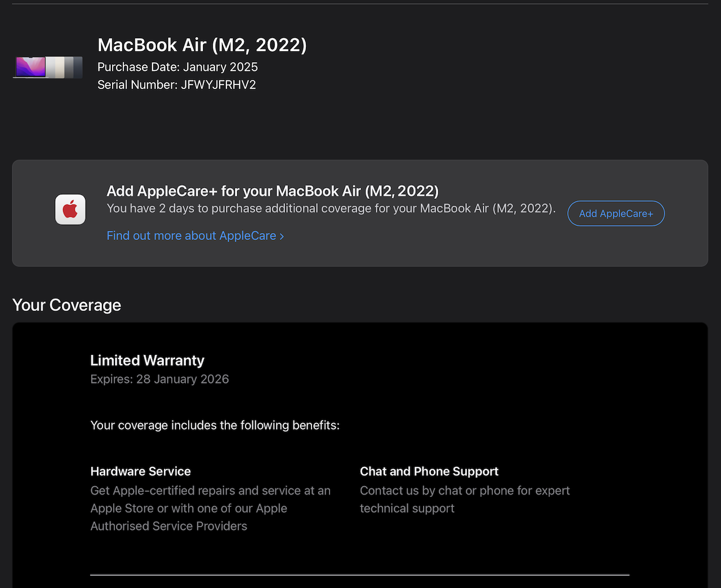Click the red Apple logo AppleCare icon
The width and height of the screenshot is (721, 588).
tap(70, 210)
